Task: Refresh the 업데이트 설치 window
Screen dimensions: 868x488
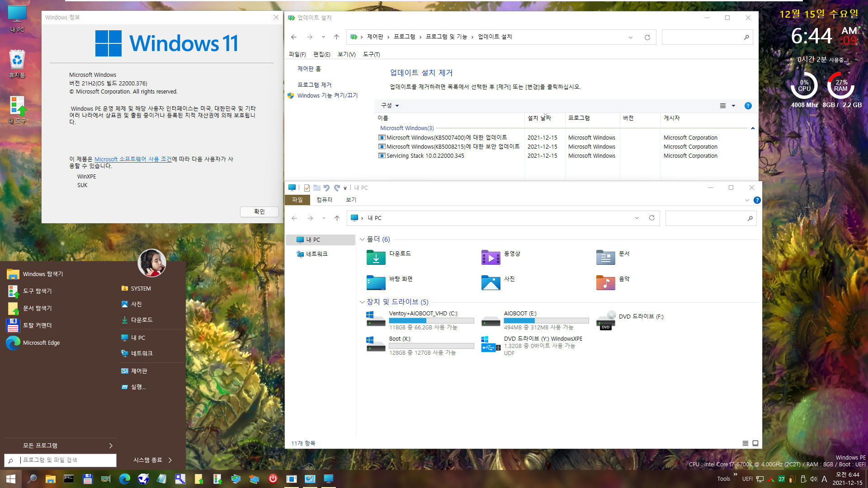Action: [647, 37]
